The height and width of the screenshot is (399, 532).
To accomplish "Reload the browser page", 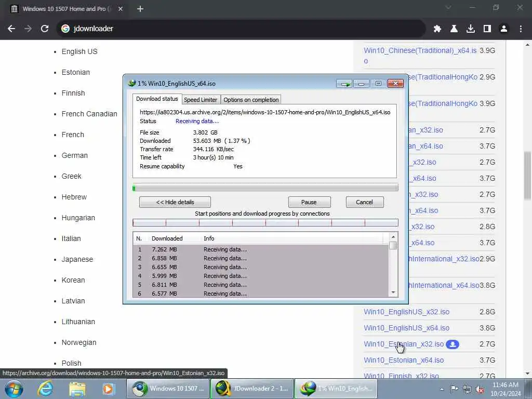I will point(45,29).
